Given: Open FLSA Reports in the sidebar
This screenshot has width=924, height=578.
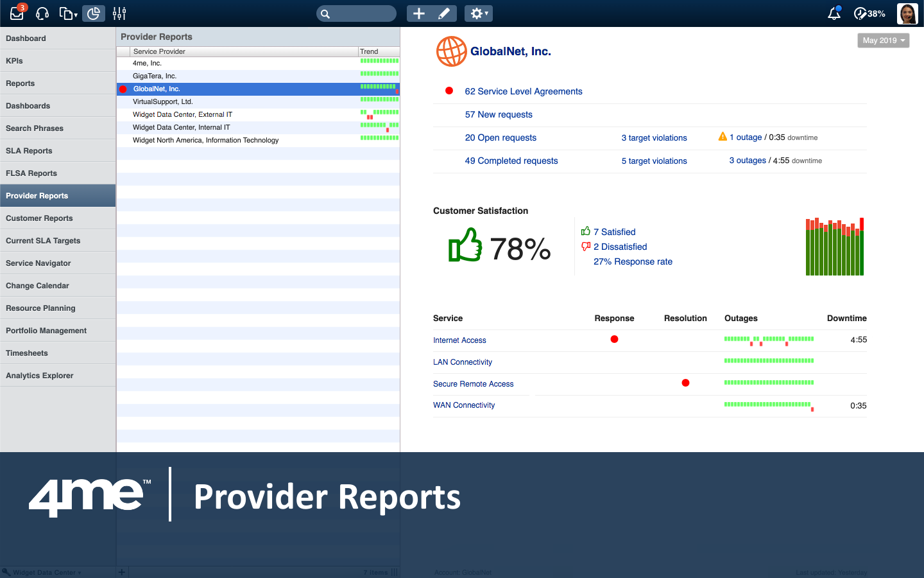Looking at the screenshot, I should point(58,173).
